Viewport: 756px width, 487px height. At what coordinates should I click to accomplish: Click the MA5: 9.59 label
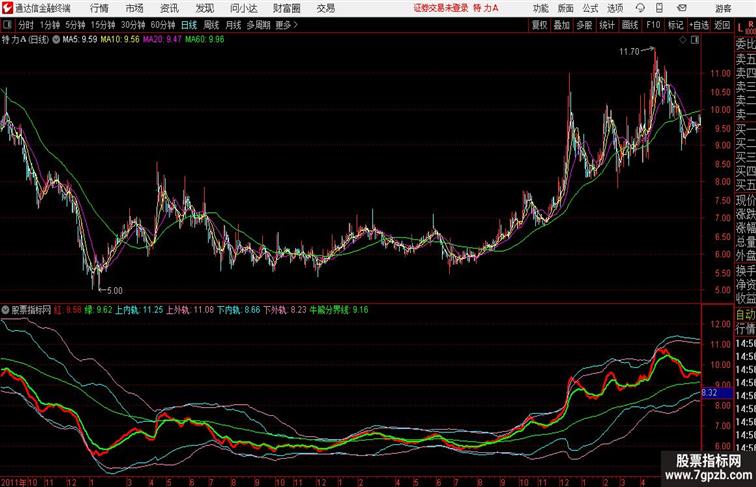(x=80, y=40)
